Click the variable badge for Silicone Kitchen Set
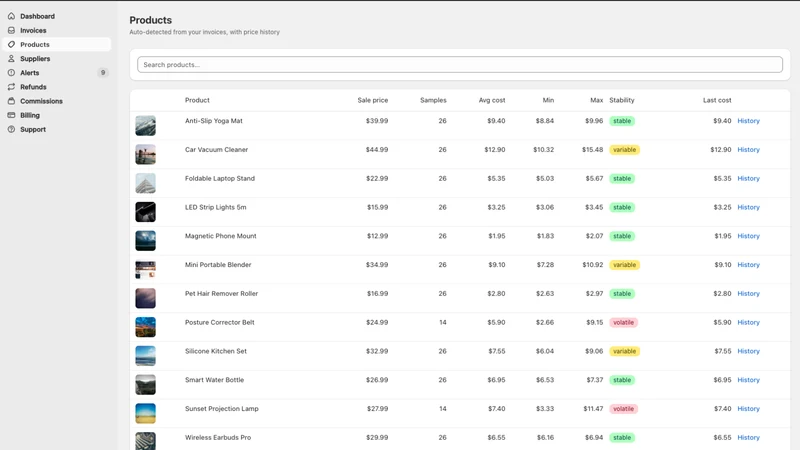The height and width of the screenshot is (450, 800). [624, 351]
